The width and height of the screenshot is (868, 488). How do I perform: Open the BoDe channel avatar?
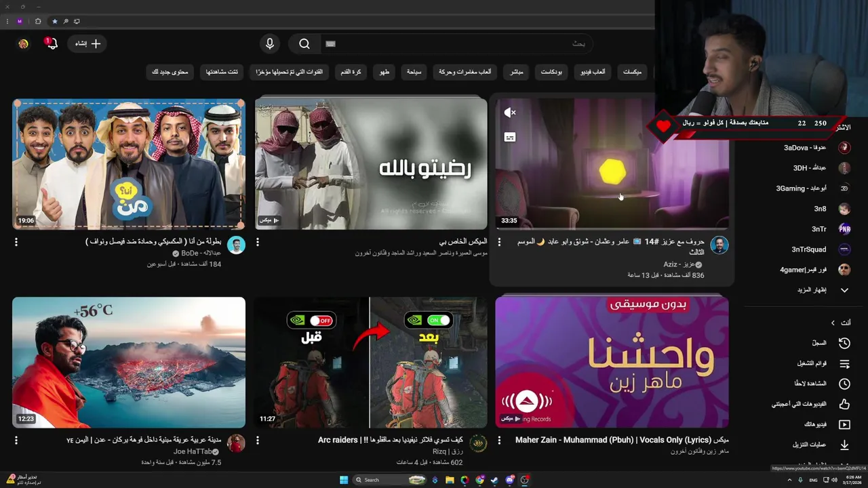pyautogui.click(x=236, y=245)
